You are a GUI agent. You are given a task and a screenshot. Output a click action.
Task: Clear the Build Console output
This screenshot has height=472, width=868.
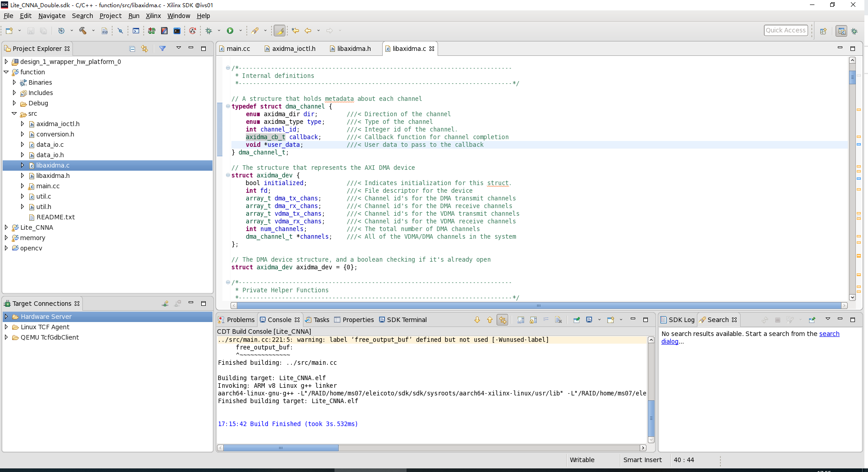558,320
